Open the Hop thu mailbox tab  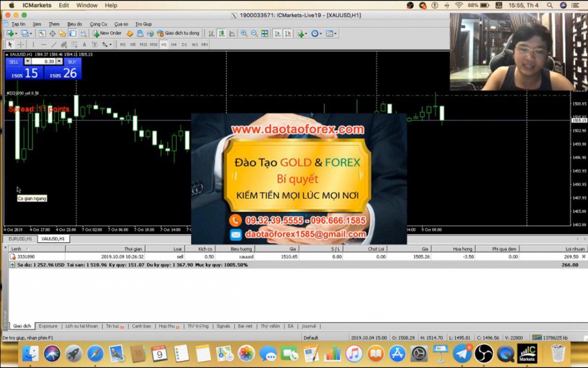pyautogui.click(x=169, y=326)
